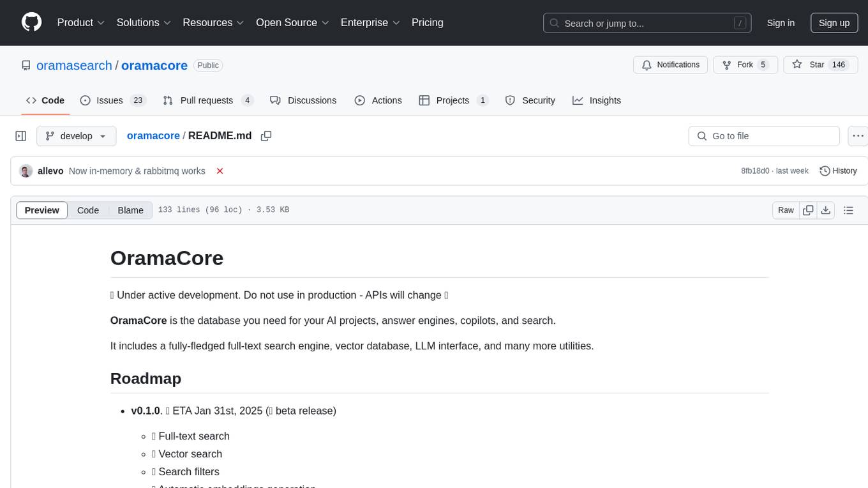Click the 133 lines file info text
868x488 pixels.
tap(223, 210)
